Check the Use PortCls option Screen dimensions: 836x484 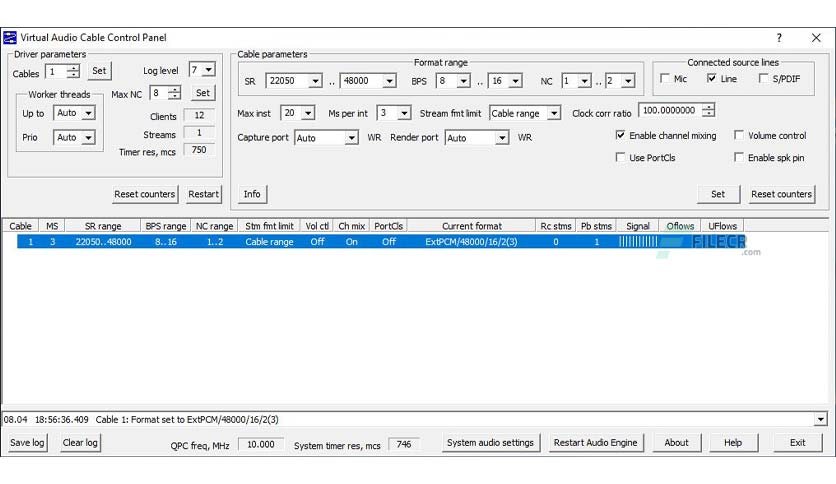[620, 157]
